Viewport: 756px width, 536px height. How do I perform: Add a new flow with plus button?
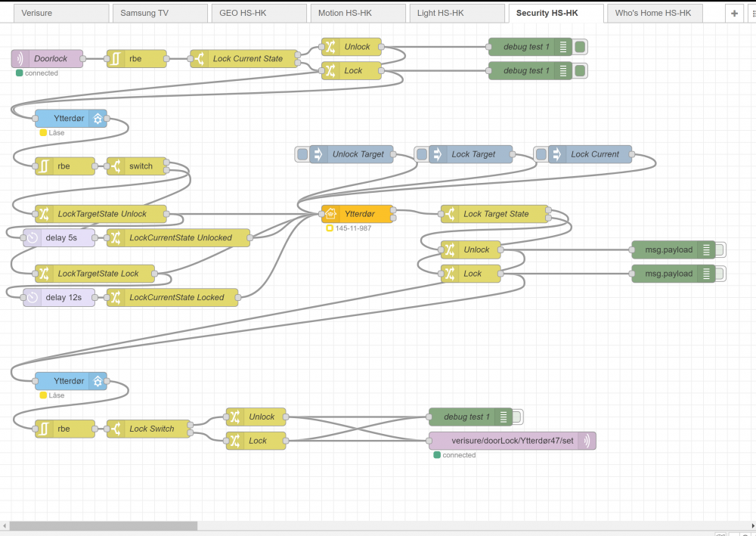coord(734,13)
